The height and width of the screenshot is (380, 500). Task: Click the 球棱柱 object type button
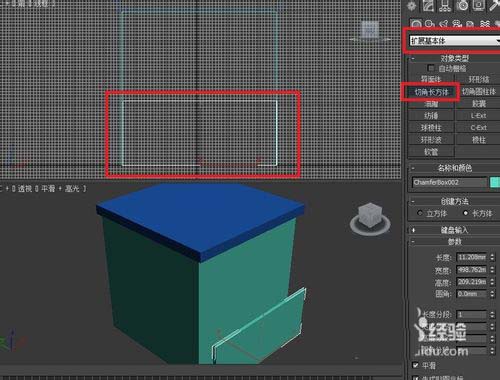431,128
